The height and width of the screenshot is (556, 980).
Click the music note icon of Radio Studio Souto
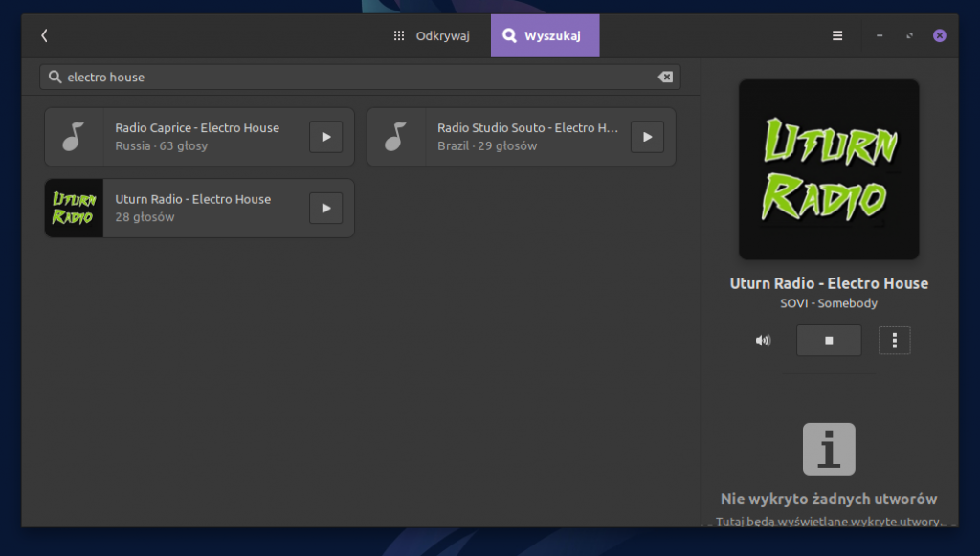pos(396,137)
